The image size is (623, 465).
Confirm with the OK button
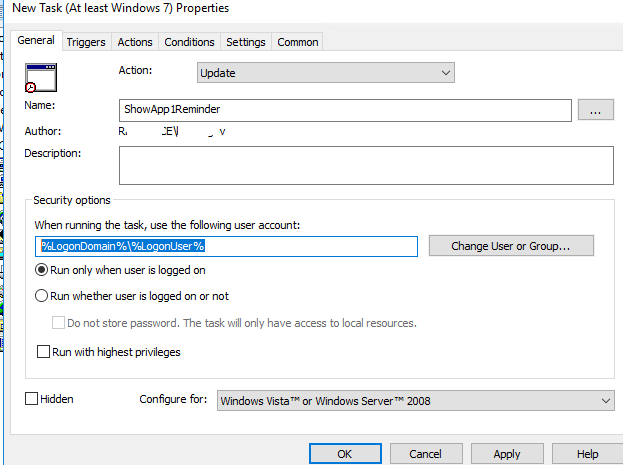(345, 454)
